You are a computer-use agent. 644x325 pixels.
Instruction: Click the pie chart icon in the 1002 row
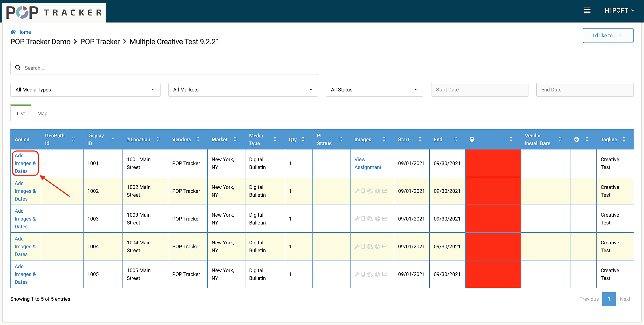(x=378, y=191)
